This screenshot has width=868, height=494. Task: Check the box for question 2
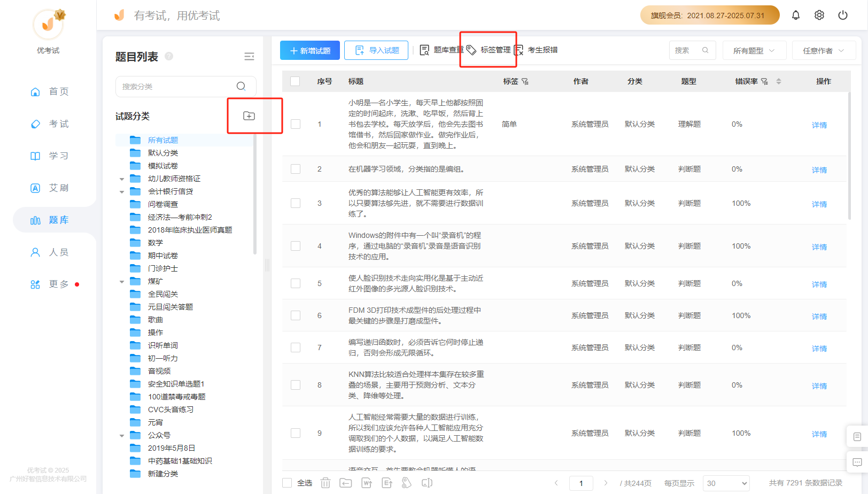(x=296, y=169)
